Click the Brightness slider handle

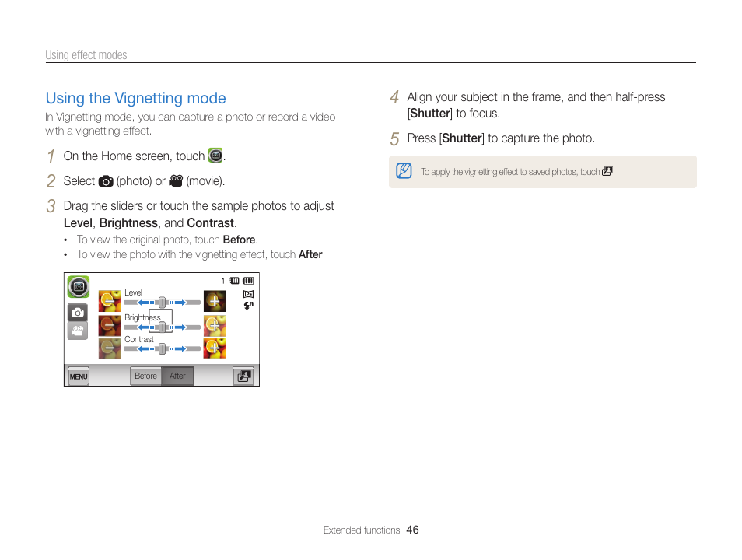(x=163, y=327)
